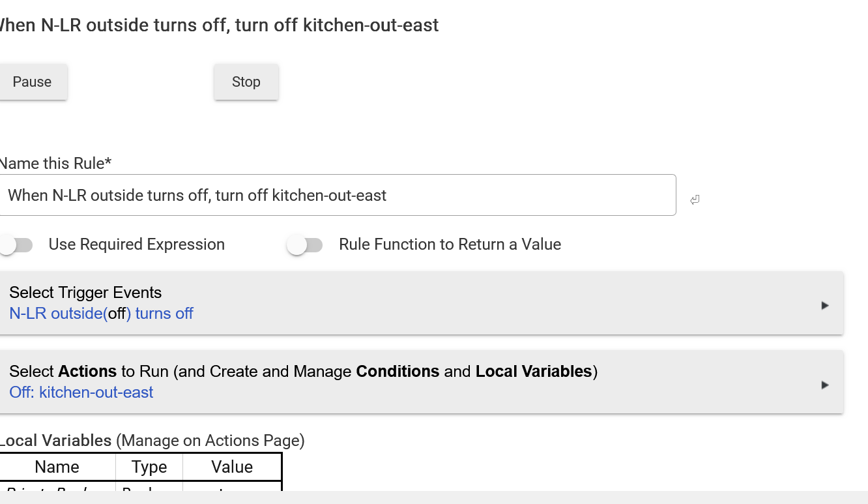
Task: Click the 'Select Trigger Events' panel title
Action: tap(85, 293)
